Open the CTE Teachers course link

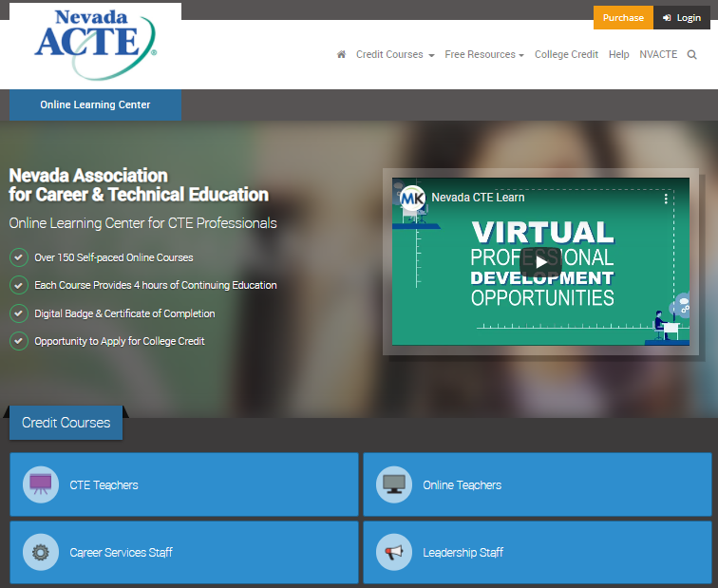click(184, 484)
